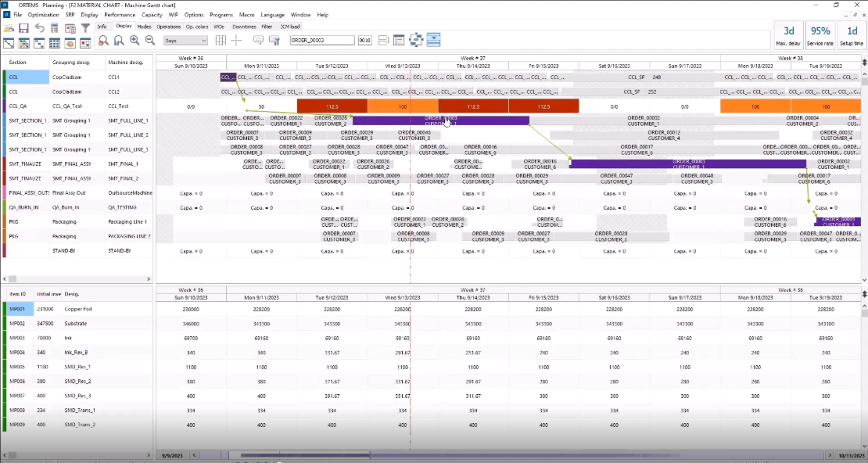The image size is (868, 463).
Task: Click the 3d Max. delay indicator
Action: [787, 35]
